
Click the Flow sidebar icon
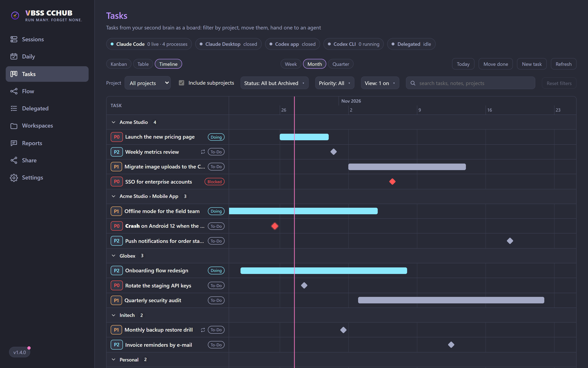click(x=14, y=91)
